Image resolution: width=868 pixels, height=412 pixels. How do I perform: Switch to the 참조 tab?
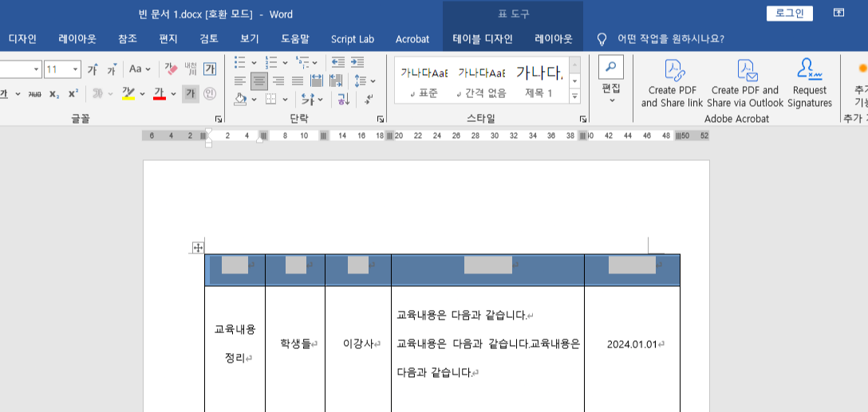tap(128, 39)
